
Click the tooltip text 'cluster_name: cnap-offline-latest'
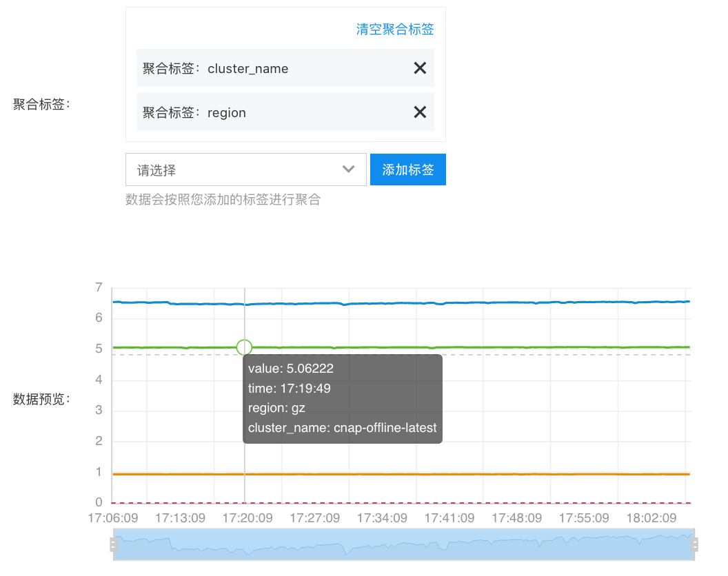coord(342,428)
